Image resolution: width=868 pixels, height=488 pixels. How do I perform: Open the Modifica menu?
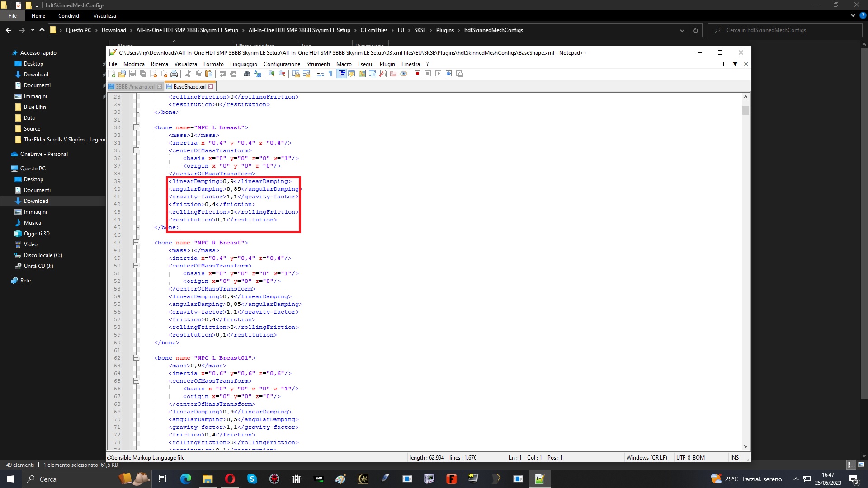pyautogui.click(x=134, y=64)
